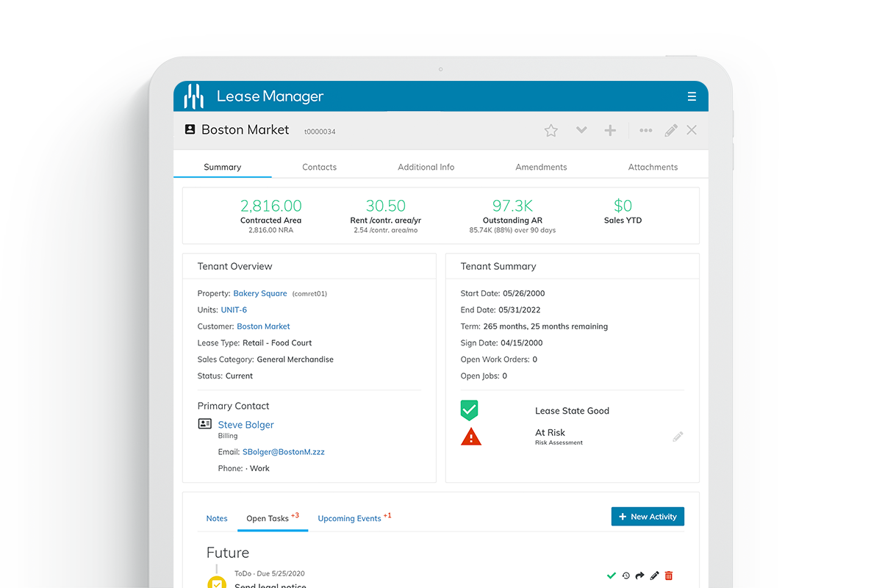
Task: Open the hamburger menu in Lease Manager header
Action: [x=691, y=96]
